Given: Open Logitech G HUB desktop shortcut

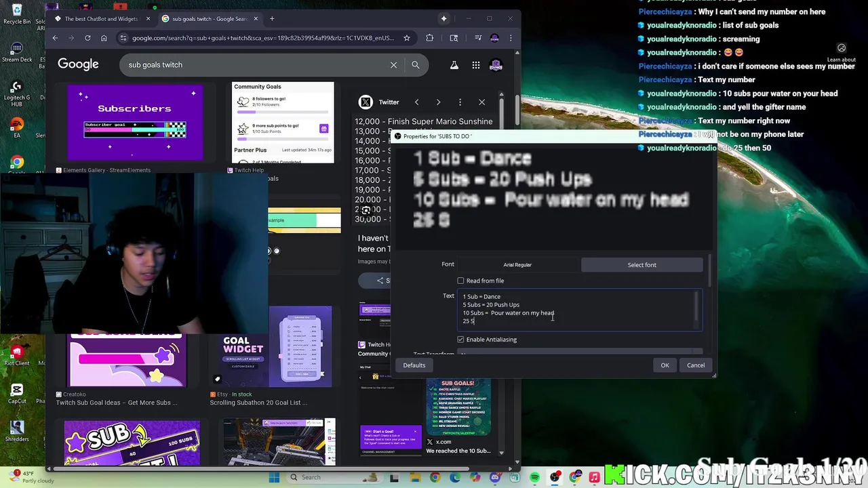Looking at the screenshot, I should pos(17,95).
